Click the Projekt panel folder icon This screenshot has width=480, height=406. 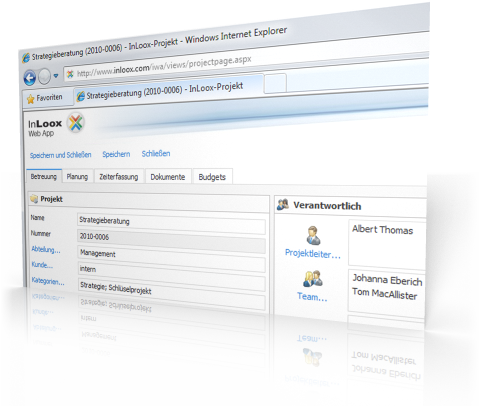(34, 199)
